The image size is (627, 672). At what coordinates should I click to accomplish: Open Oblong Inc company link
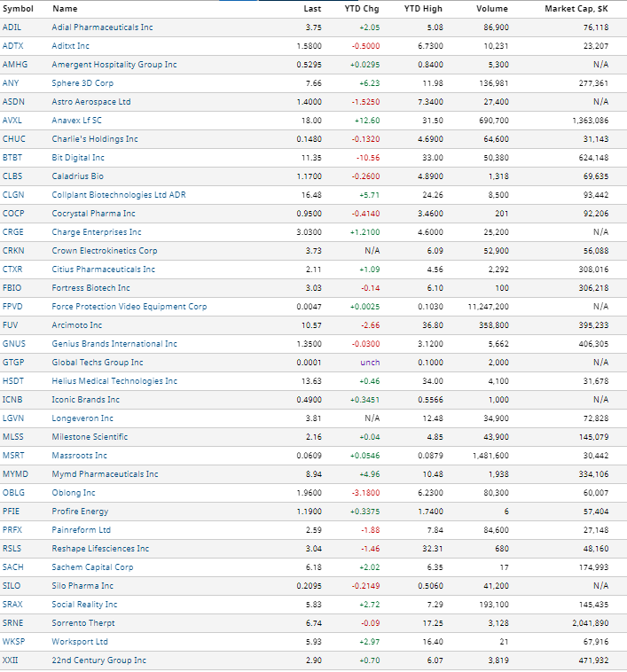click(74, 493)
